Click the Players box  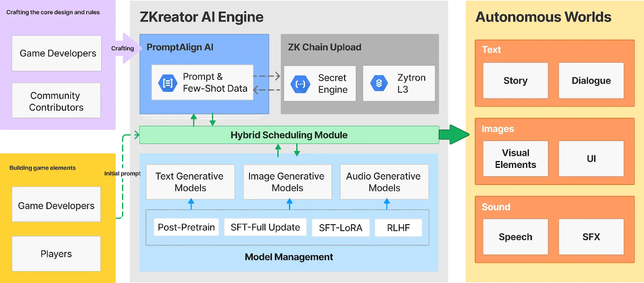[x=56, y=254]
